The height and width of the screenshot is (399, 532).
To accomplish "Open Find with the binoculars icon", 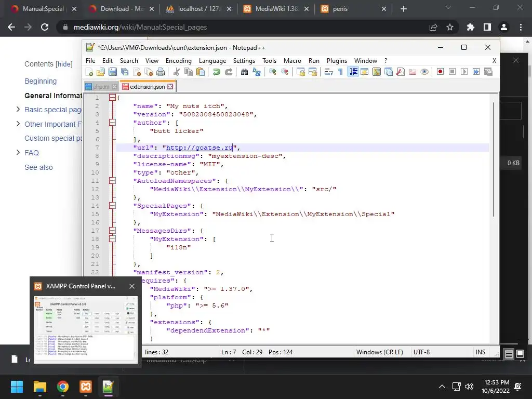I will point(244,72).
